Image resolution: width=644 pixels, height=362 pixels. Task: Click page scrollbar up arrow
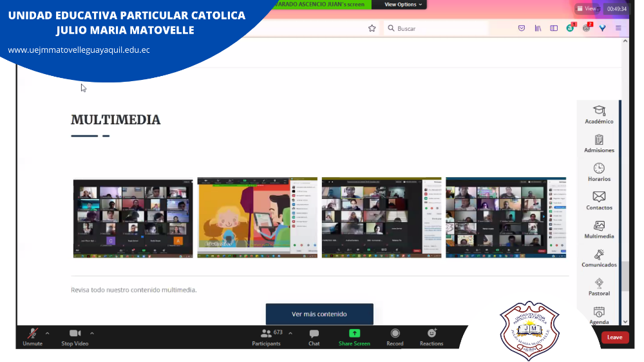(x=625, y=41)
